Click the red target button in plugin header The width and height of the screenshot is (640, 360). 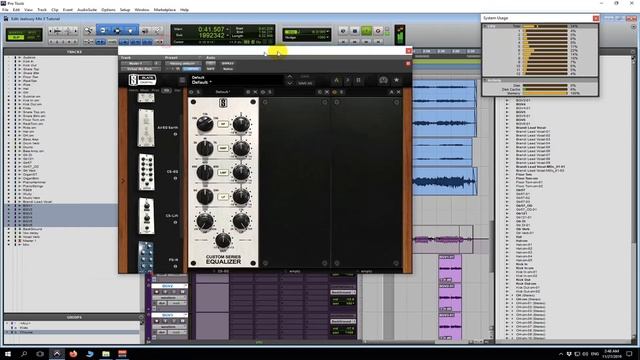tap(408, 64)
